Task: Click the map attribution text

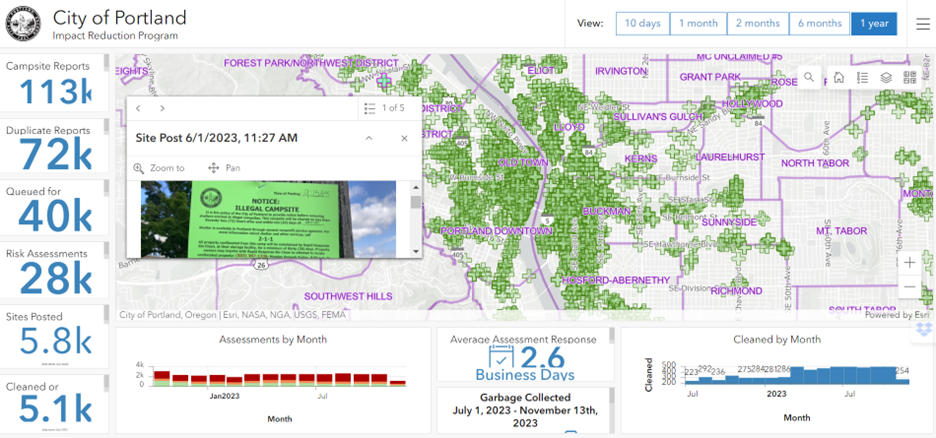Action: [x=233, y=314]
